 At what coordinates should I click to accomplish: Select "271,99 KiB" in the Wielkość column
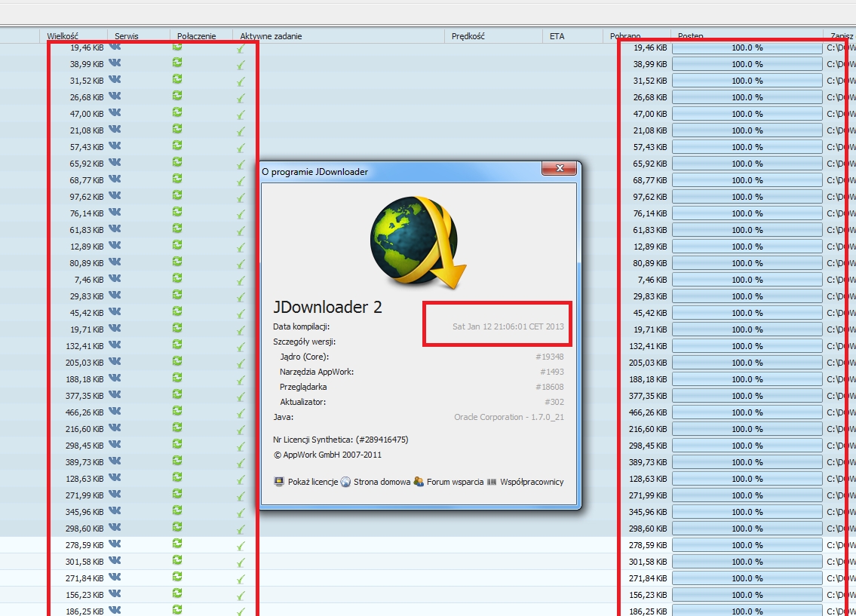pyautogui.click(x=84, y=495)
